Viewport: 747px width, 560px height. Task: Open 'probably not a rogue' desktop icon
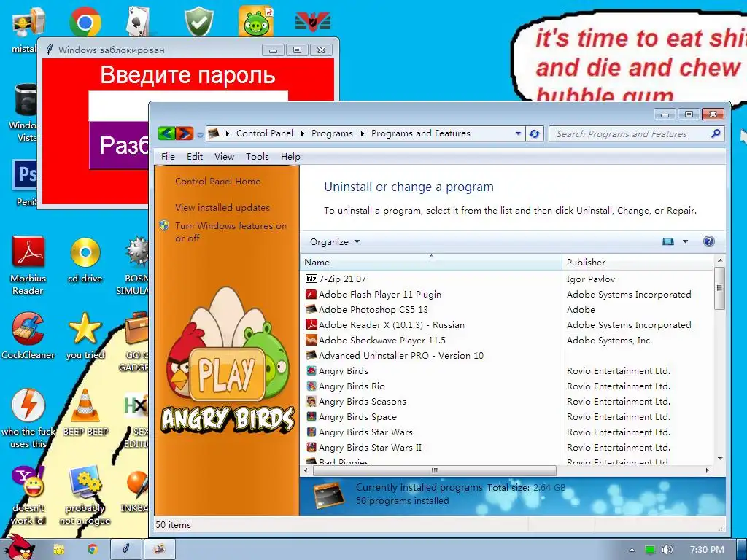pyautogui.click(x=85, y=495)
